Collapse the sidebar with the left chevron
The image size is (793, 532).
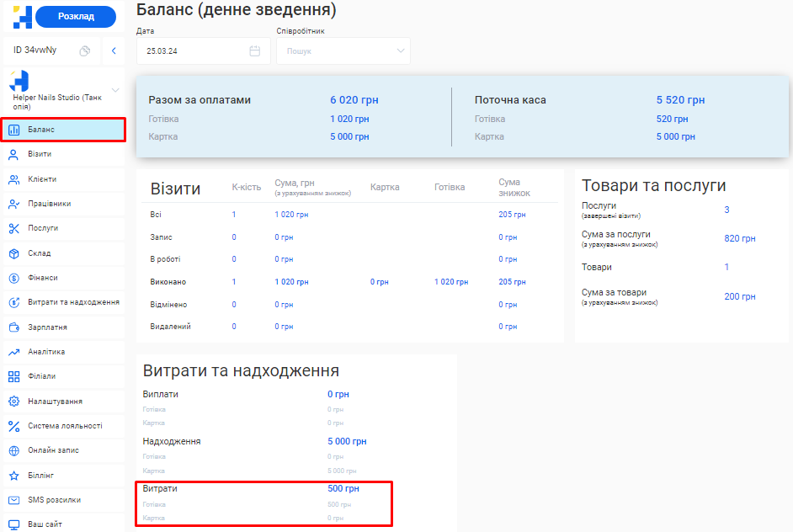114,51
